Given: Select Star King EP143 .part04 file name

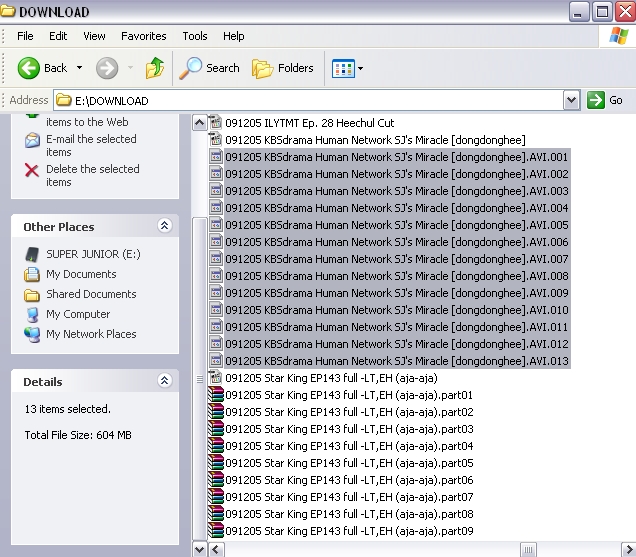Looking at the screenshot, I should 349,446.
